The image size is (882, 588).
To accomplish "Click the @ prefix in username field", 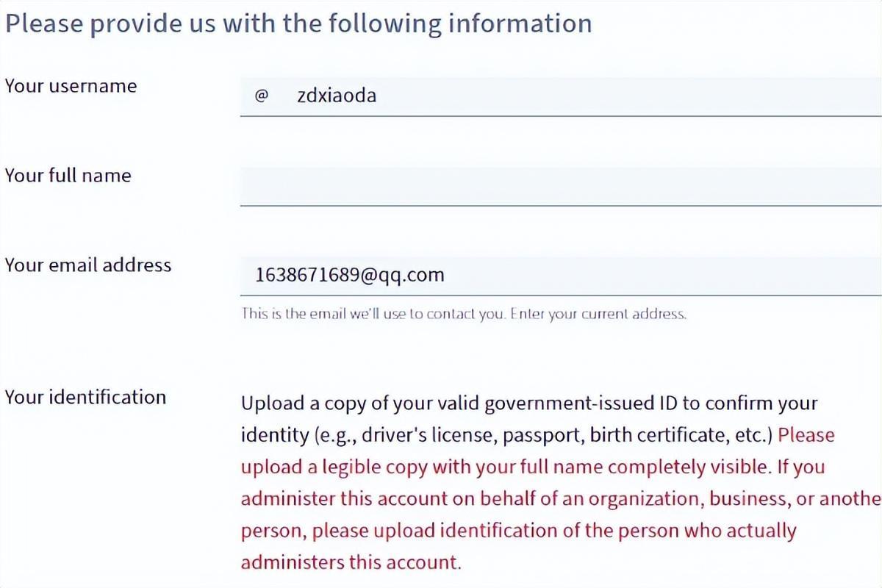I will click(x=261, y=96).
